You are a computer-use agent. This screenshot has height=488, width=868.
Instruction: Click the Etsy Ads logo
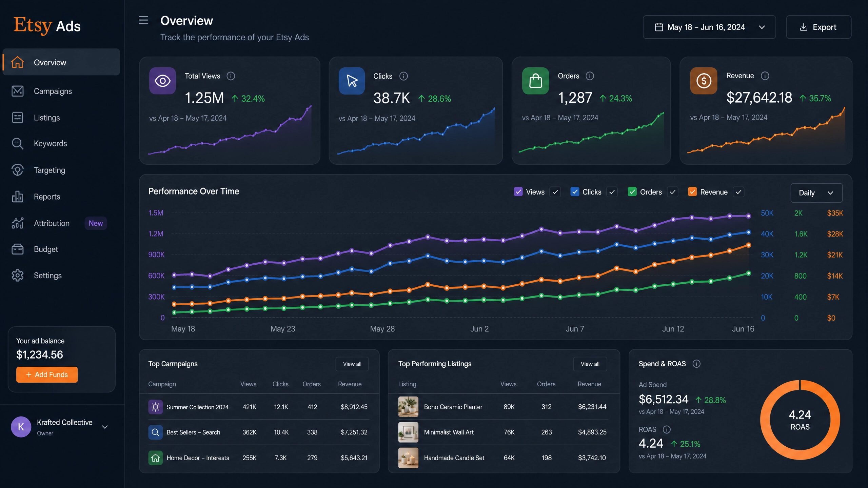pyautogui.click(x=47, y=26)
